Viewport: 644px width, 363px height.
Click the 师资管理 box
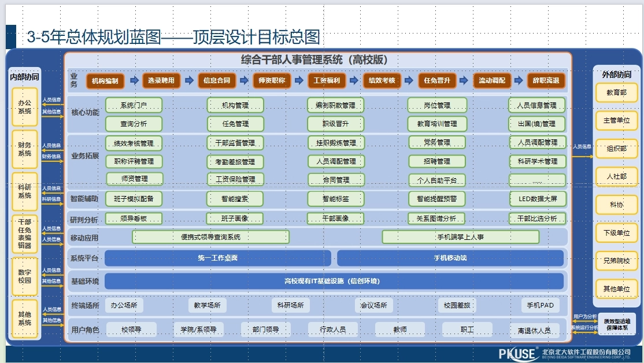(135, 179)
